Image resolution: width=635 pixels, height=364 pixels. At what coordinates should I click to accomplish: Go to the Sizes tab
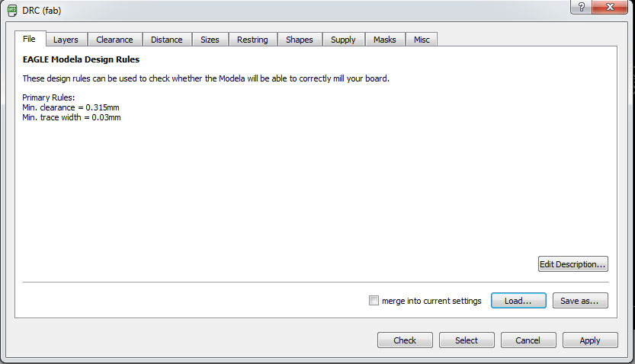(210, 40)
